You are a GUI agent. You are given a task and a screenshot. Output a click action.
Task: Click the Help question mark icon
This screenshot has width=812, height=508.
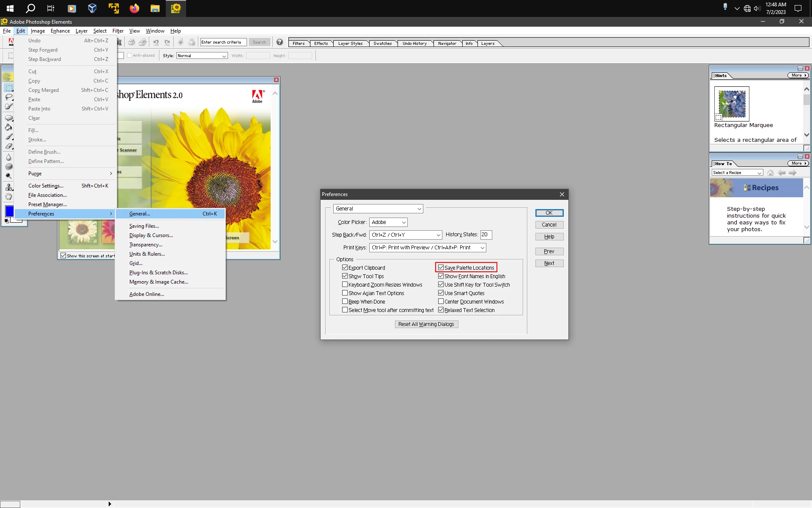(x=280, y=42)
